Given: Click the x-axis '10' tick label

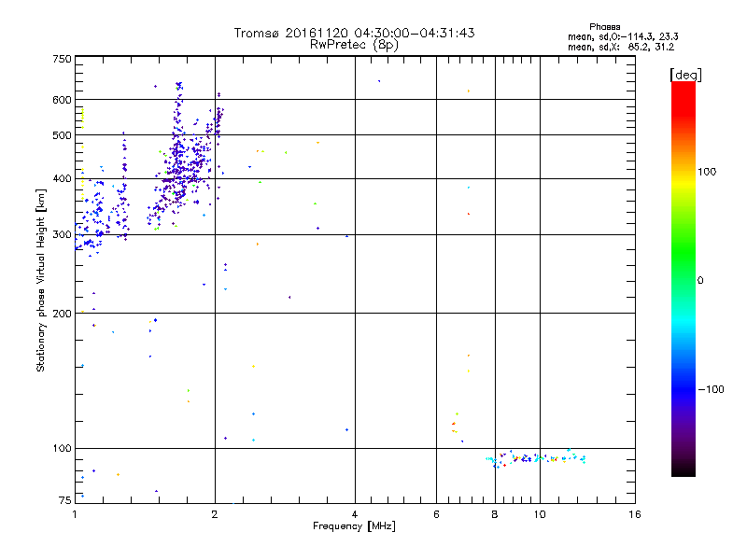Looking at the screenshot, I should pyautogui.click(x=540, y=514).
